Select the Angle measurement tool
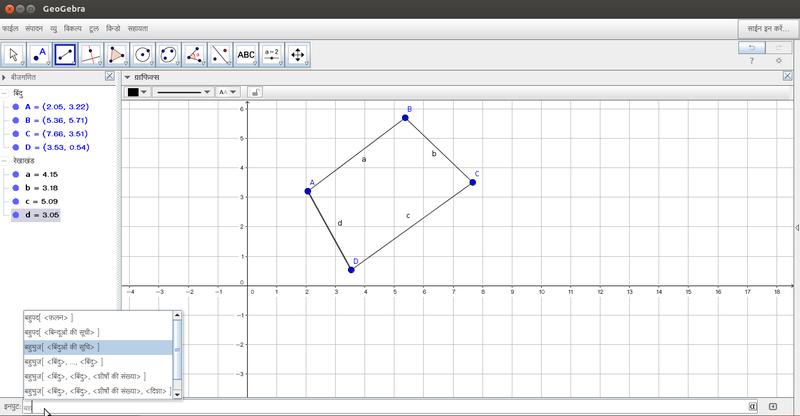This screenshot has height=416, width=800. (194, 55)
